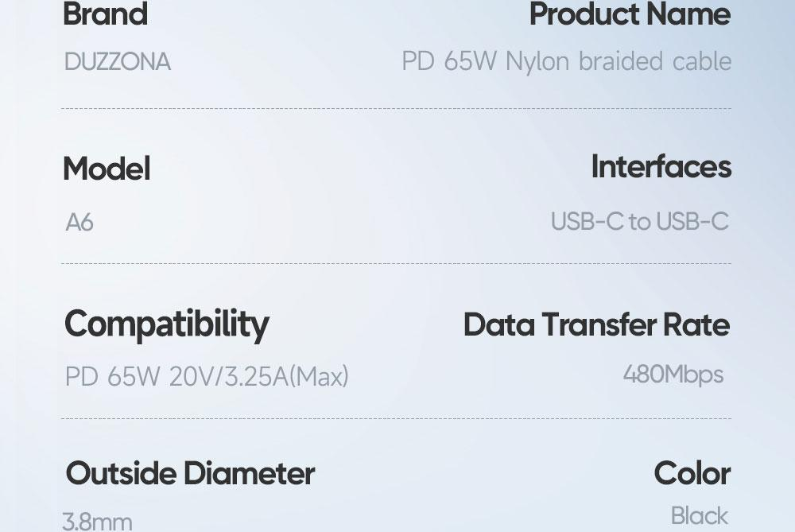Click the dashed divider below 480Mbps
The height and width of the screenshot is (532, 795).
click(396, 418)
